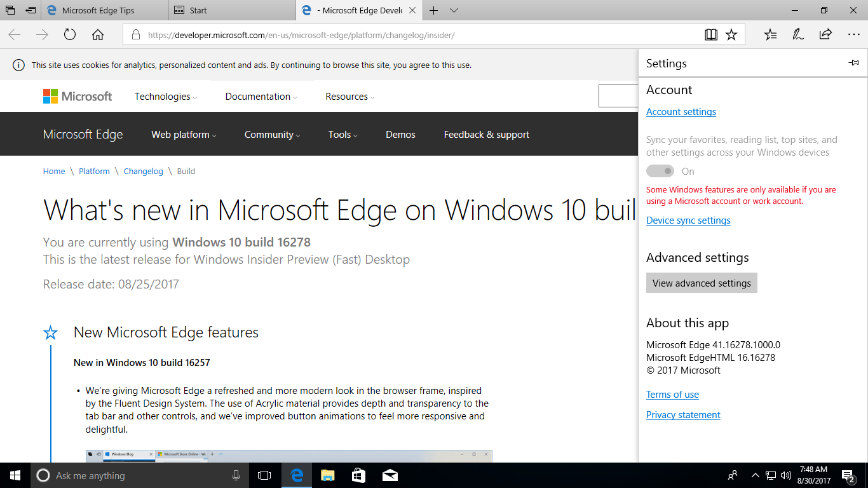Click the set these tabs aside icon
Image resolution: width=868 pixels, height=488 pixels.
(31, 10)
